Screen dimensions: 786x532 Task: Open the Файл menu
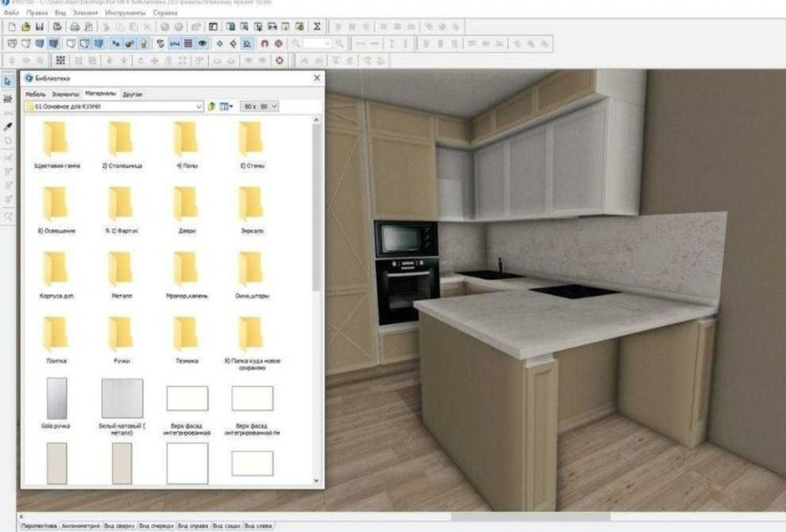11,13
